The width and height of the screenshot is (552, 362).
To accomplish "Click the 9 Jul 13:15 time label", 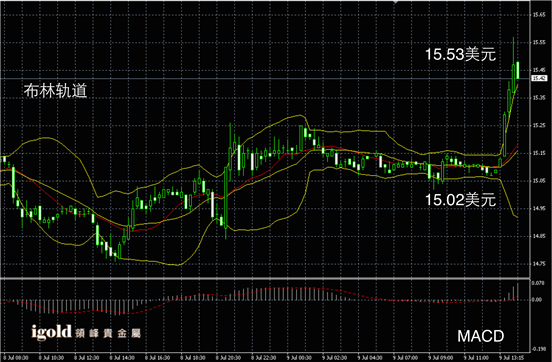I will pyautogui.click(x=512, y=358).
